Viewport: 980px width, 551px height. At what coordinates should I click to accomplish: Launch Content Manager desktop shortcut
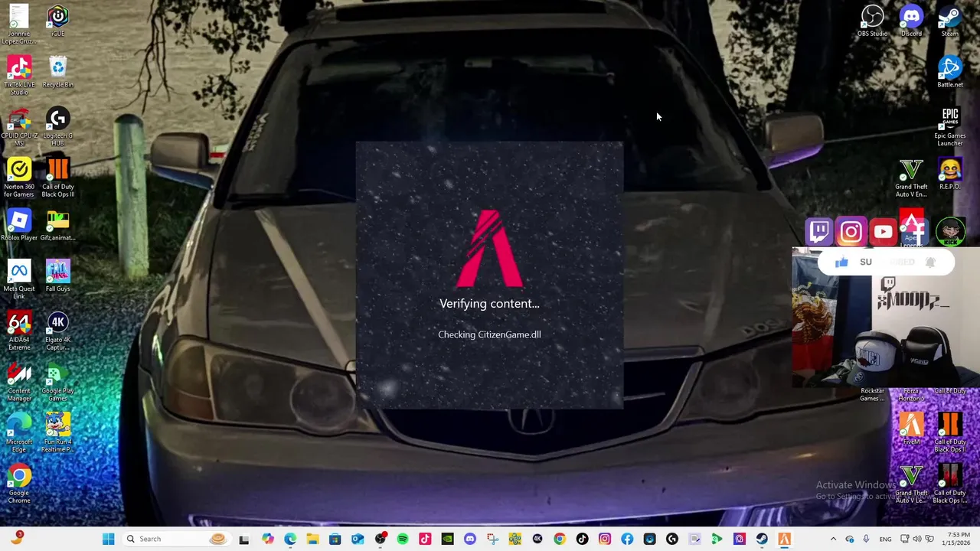[x=19, y=382]
